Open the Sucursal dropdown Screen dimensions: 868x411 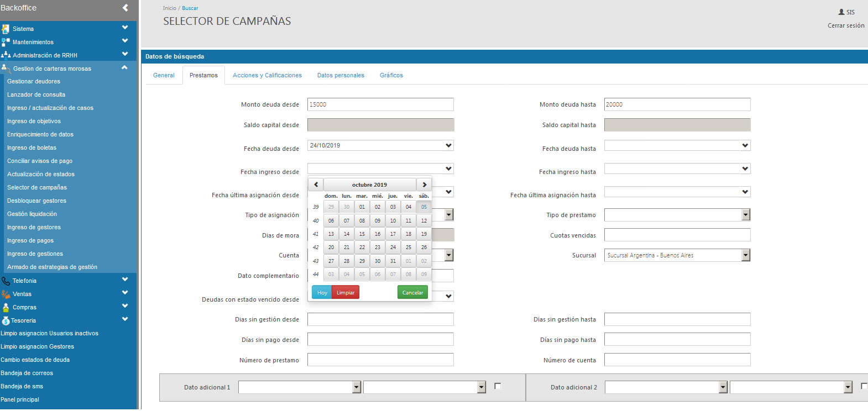[746, 255]
